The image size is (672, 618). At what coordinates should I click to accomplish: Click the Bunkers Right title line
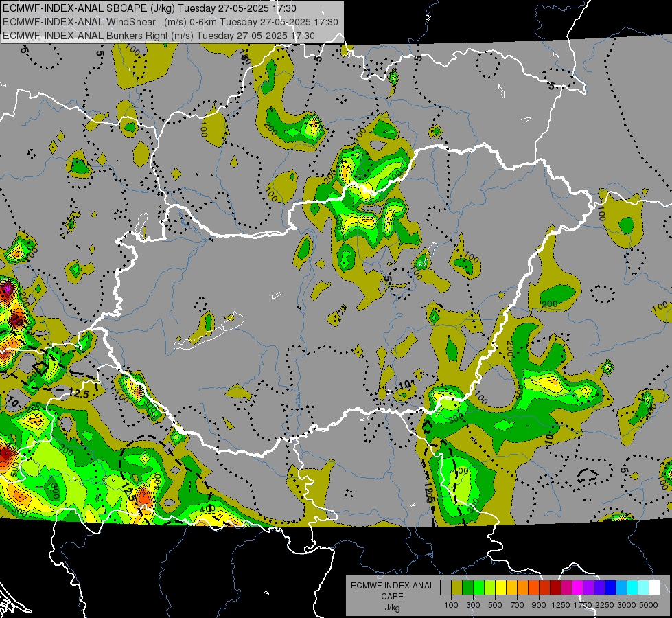click(x=159, y=36)
